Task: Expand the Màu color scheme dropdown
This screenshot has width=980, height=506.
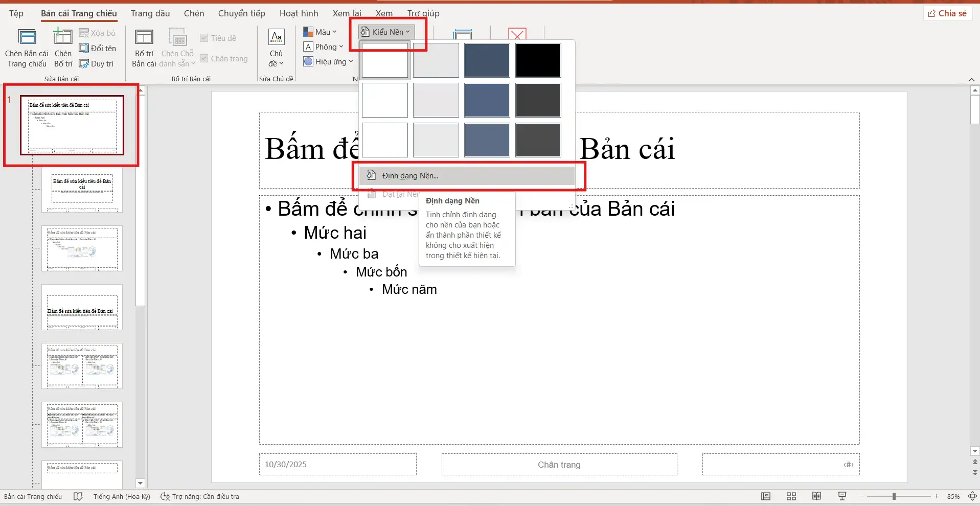Action: (x=321, y=31)
